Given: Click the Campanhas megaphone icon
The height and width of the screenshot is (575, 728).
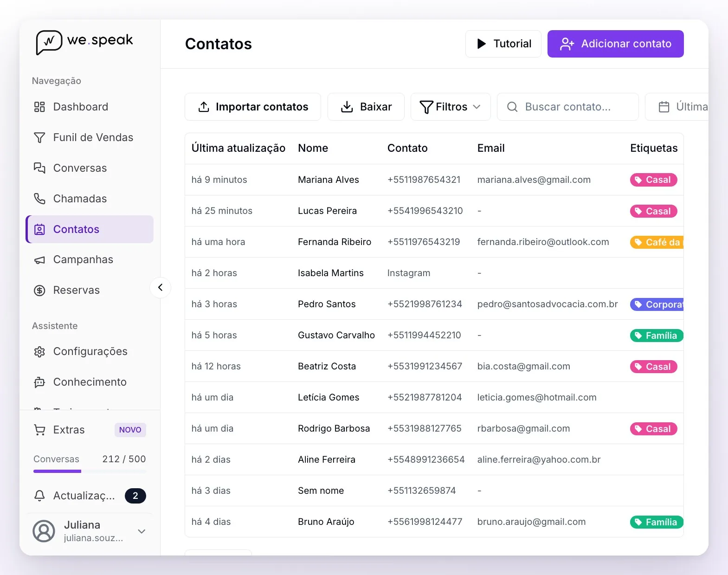Looking at the screenshot, I should coord(40,260).
